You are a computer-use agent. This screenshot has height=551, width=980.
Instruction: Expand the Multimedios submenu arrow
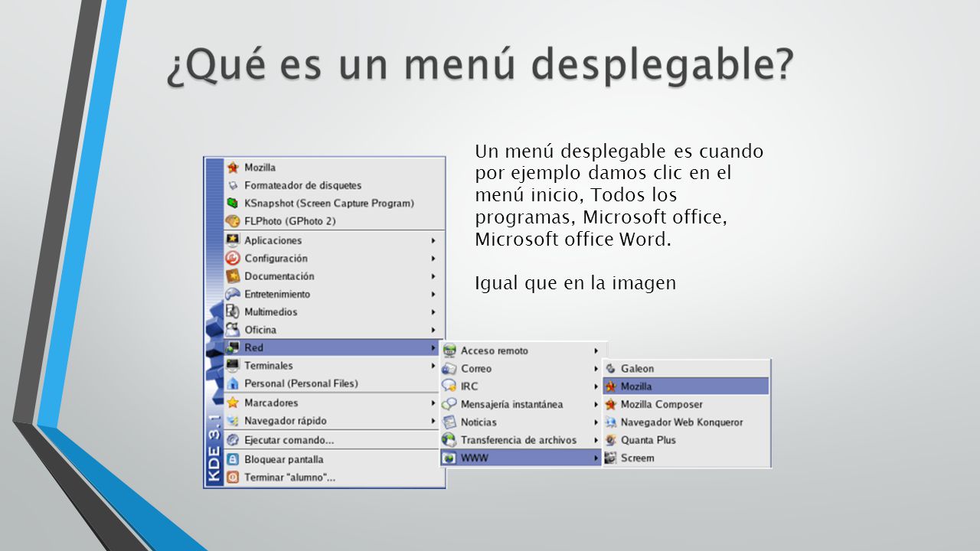click(433, 312)
